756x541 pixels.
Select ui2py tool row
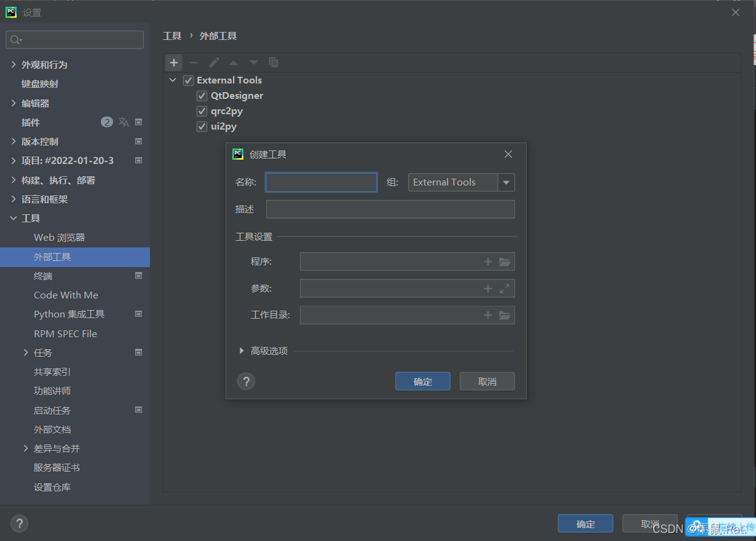224,126
